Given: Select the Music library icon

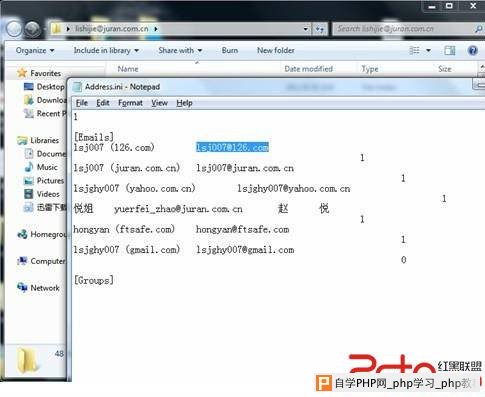Looking at the screenshot, I should pyautogui.click(x=29, y=167).
